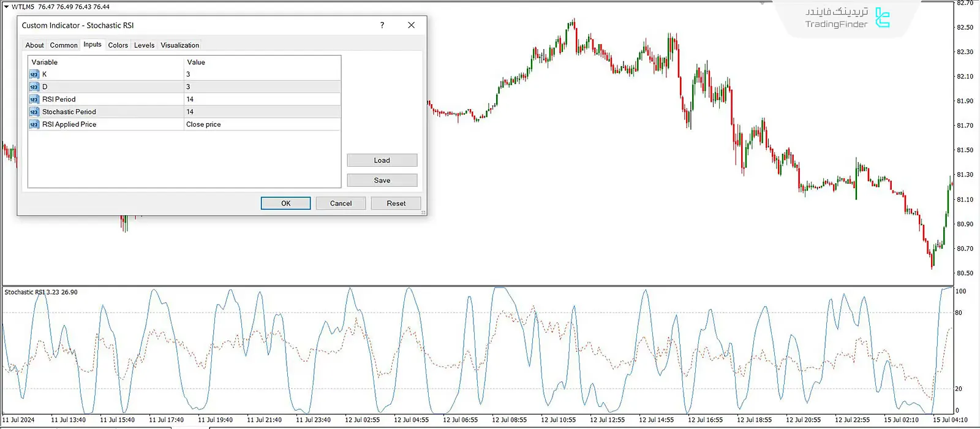Edit the RSI Period value field
The height and width of the screenshot is (429, 980).
[262, 99]
